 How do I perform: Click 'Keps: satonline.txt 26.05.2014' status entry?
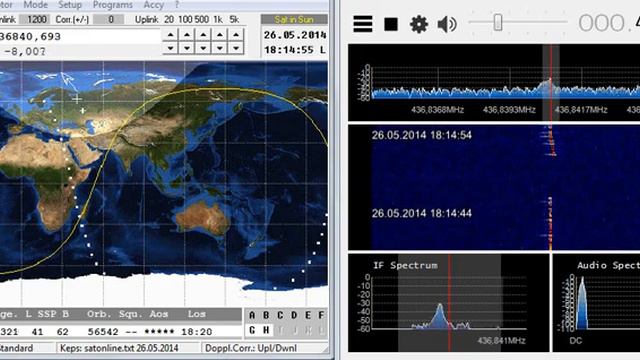coord(119,348)
